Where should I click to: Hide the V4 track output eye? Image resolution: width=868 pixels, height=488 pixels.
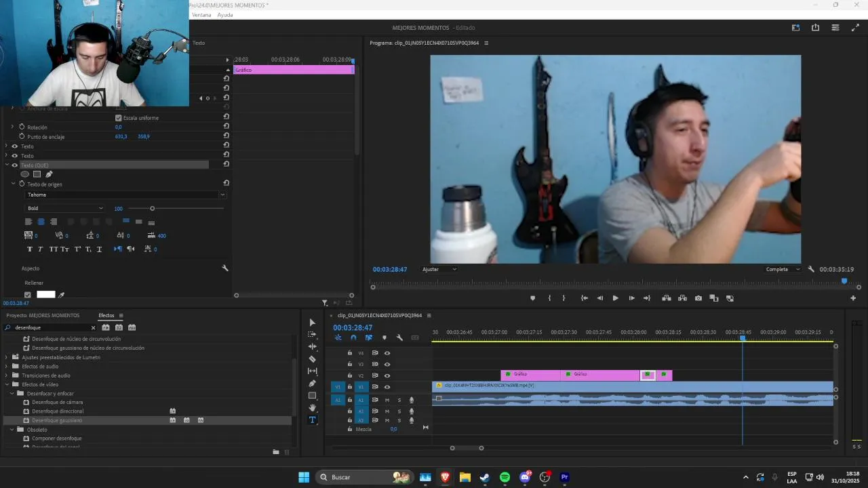[x=387, y=353]
